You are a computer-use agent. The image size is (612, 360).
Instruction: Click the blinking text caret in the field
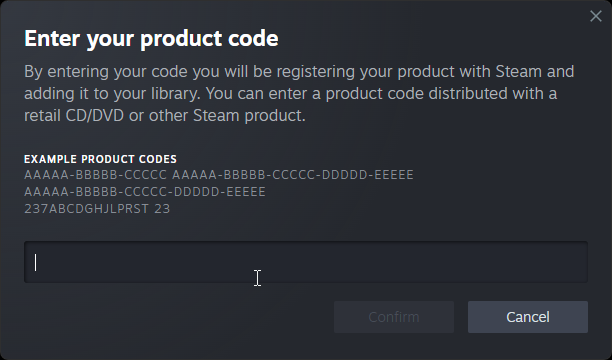36,262
